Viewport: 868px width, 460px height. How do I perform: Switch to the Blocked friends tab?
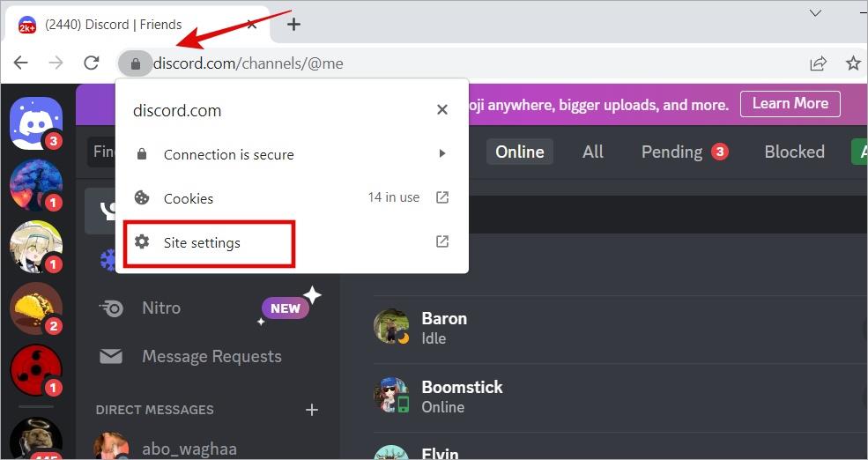(x=794, y=152)
